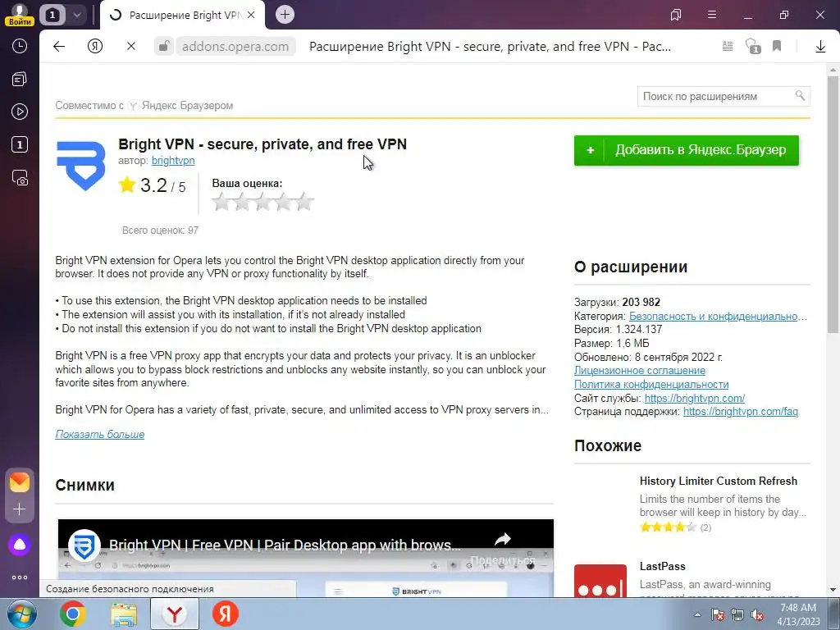Open the file explorer taskbar icon

pos(124,614)
